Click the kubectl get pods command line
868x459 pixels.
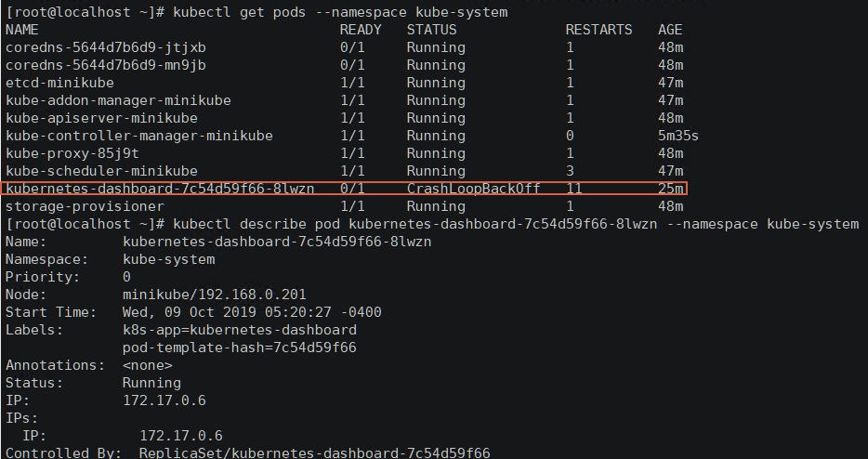256,12
